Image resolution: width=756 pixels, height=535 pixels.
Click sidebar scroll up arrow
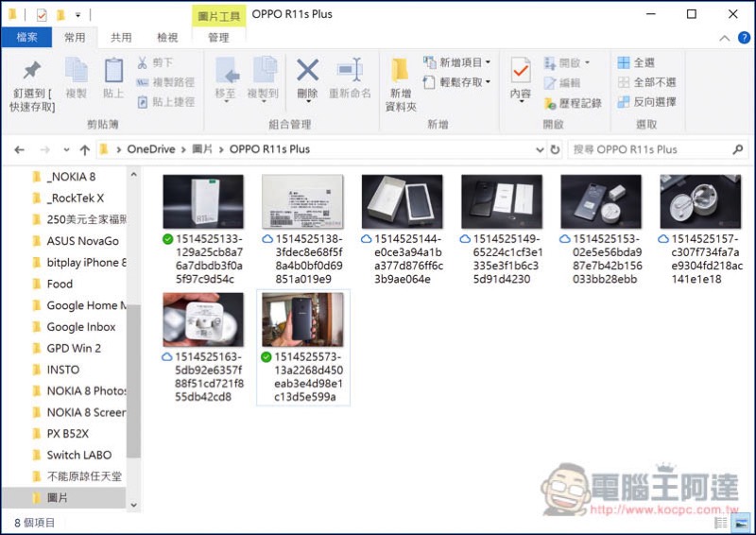point(133,175)
